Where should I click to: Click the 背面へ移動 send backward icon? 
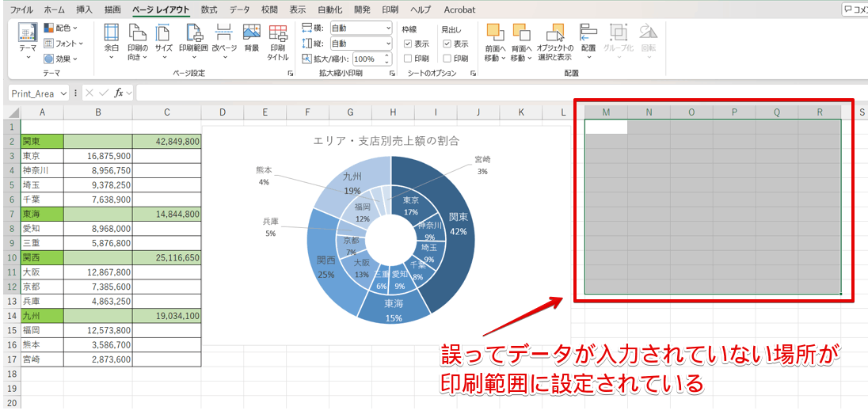pyautogui.click(x=520, y=32)
